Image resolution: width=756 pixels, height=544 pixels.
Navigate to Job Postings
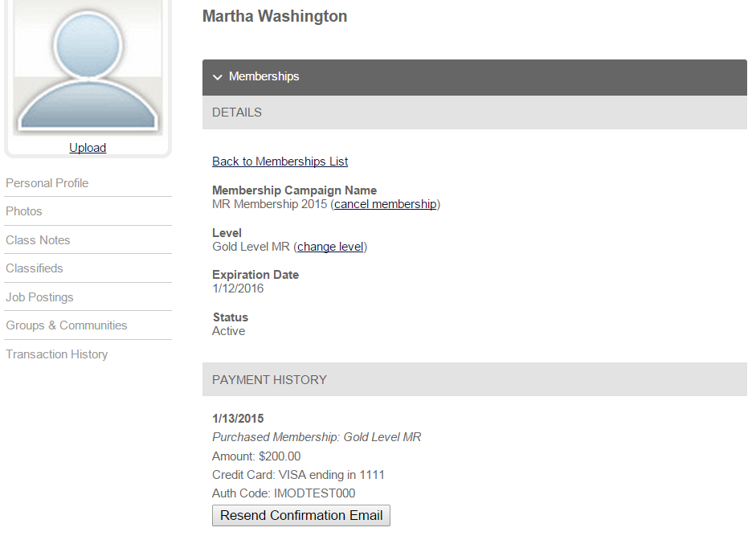point(39,297)
